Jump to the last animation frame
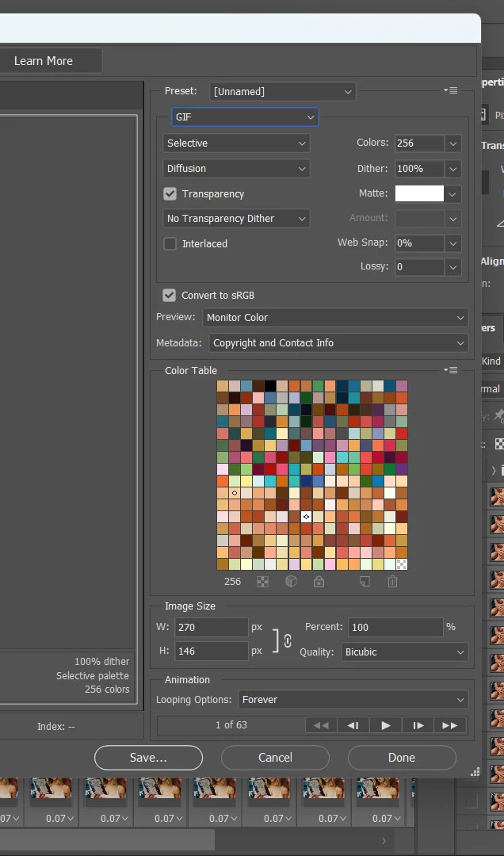Screen dimensions: 504x856 click(450, 725)
